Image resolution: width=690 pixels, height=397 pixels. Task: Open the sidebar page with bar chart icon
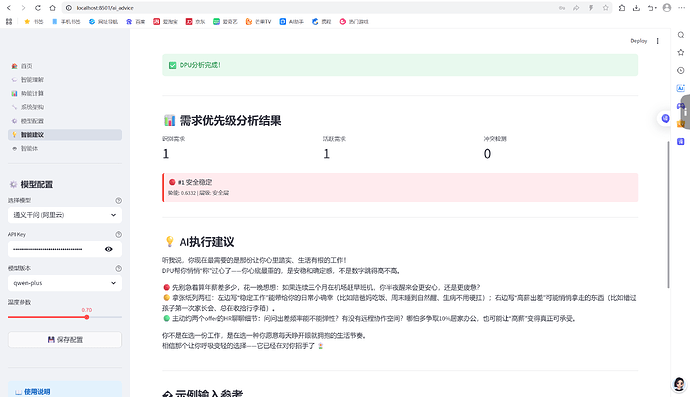coord(65,93)
